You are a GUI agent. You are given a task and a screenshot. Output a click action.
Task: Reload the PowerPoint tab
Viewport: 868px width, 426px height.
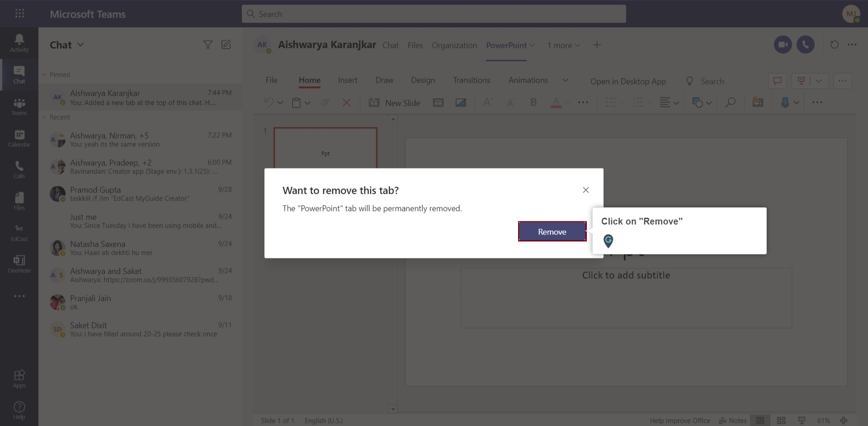click(x=834, y=44)
